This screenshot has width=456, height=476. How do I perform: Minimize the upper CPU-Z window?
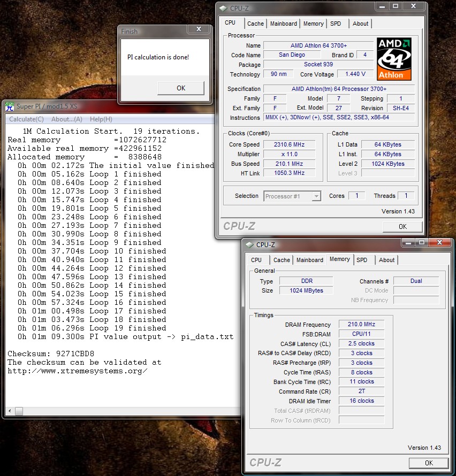(x=382, y=6)
